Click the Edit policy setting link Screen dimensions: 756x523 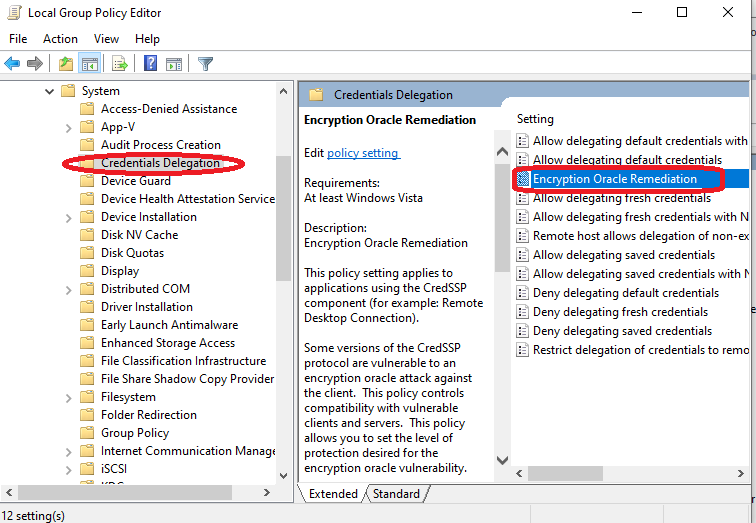point(363,153)
